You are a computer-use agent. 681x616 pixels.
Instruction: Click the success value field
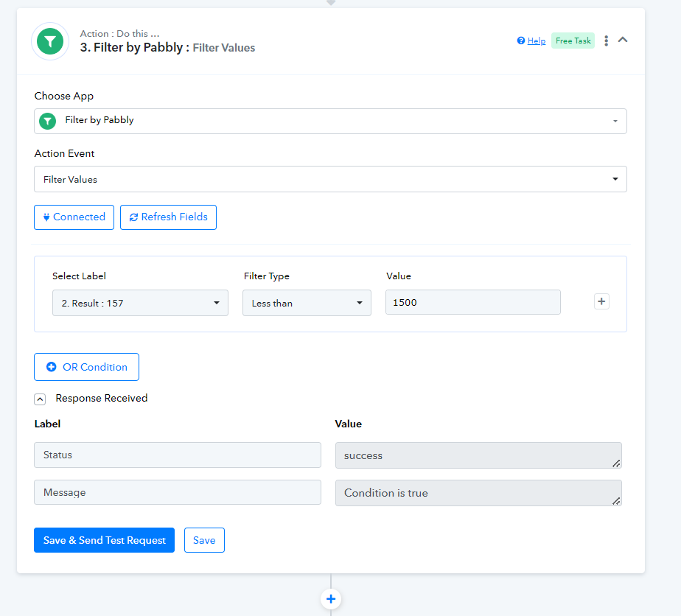coord(478,455)
